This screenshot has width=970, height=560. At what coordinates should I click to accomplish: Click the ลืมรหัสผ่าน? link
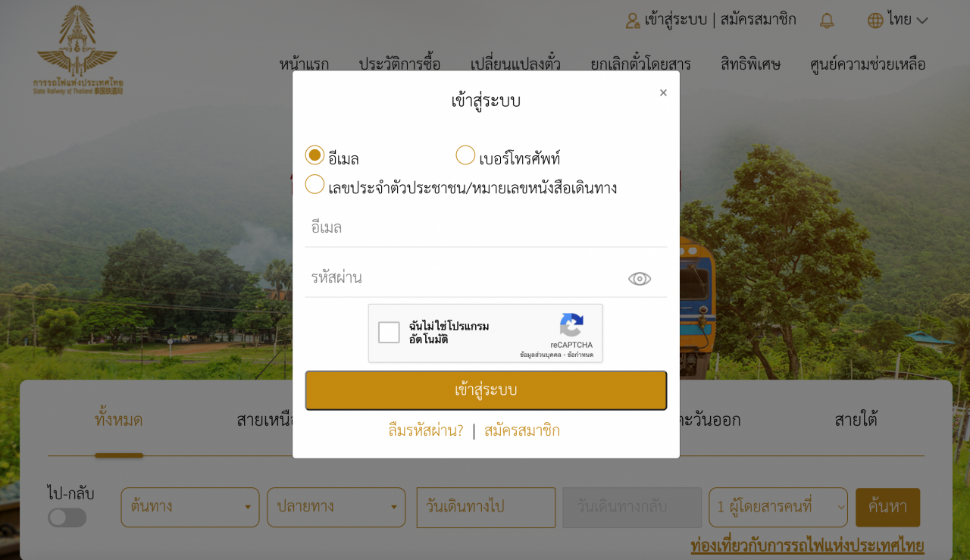[x=426, y=430]
